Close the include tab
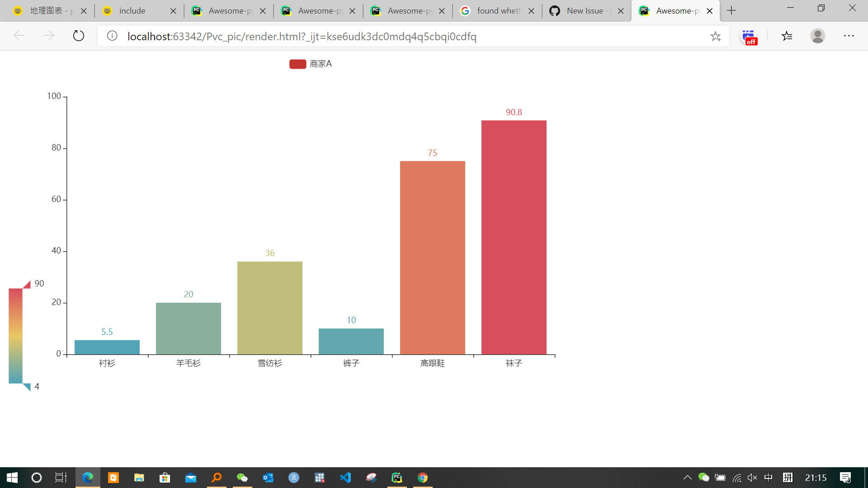The image size is (868, 488). pyautogui.click(x=173, y=11)
